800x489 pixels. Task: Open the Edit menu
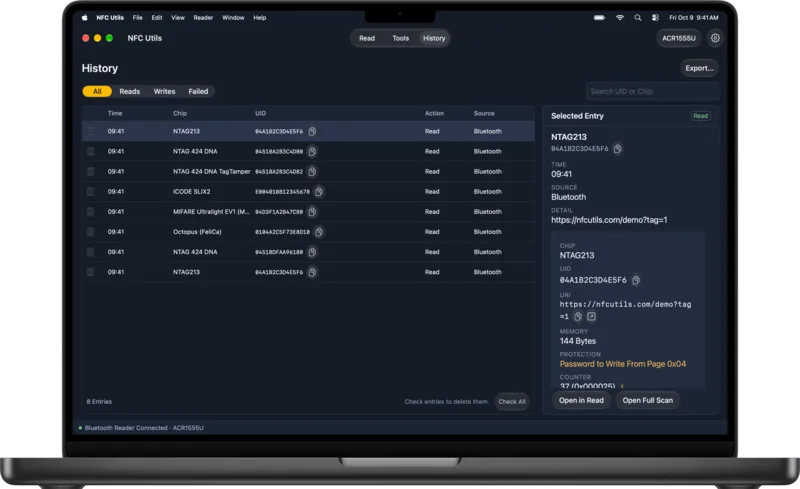pos(157,17)
